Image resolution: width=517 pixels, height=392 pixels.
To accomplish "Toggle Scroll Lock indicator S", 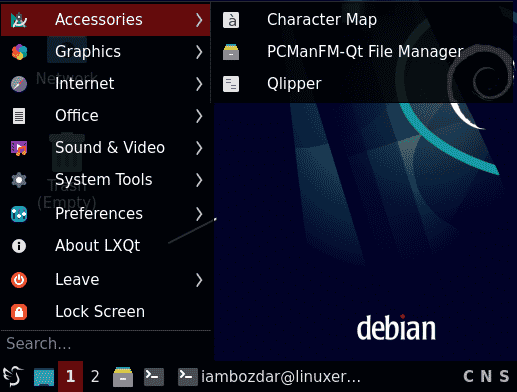I will coord(504,377).
